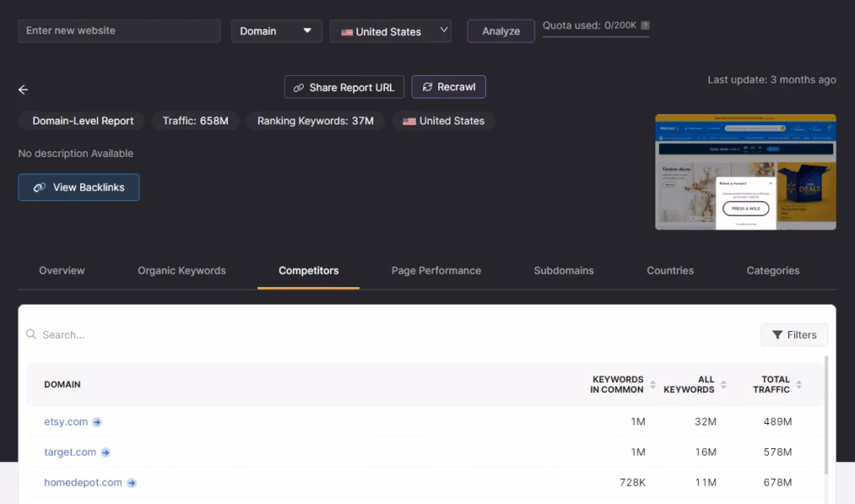Open the Domain type dropdown
This screenshot has height=504, width=855.
coord(276,31)
